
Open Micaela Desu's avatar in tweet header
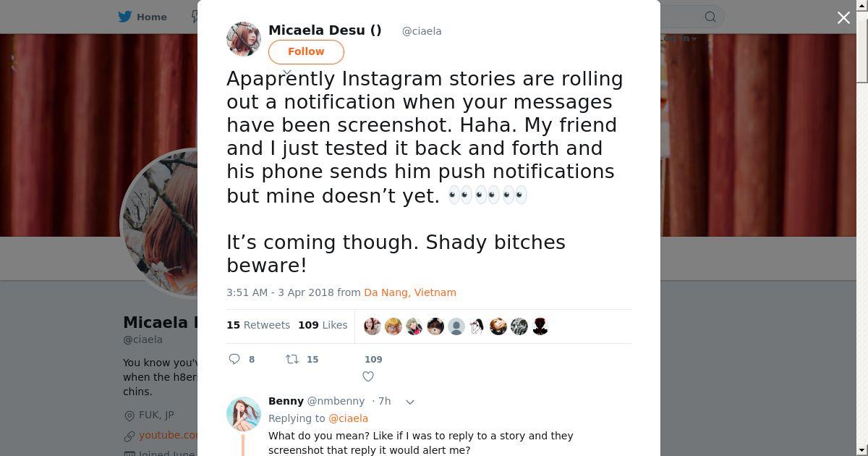point(244,39)
